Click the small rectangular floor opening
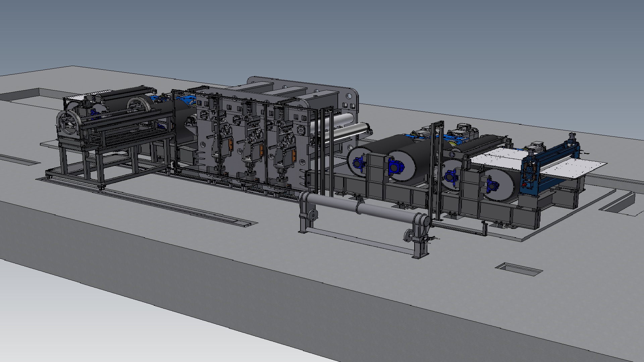 [519, 269]
